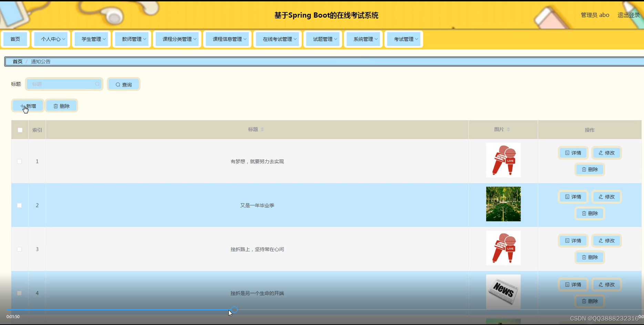Expand the 试题管理 menu

[323, 39]
